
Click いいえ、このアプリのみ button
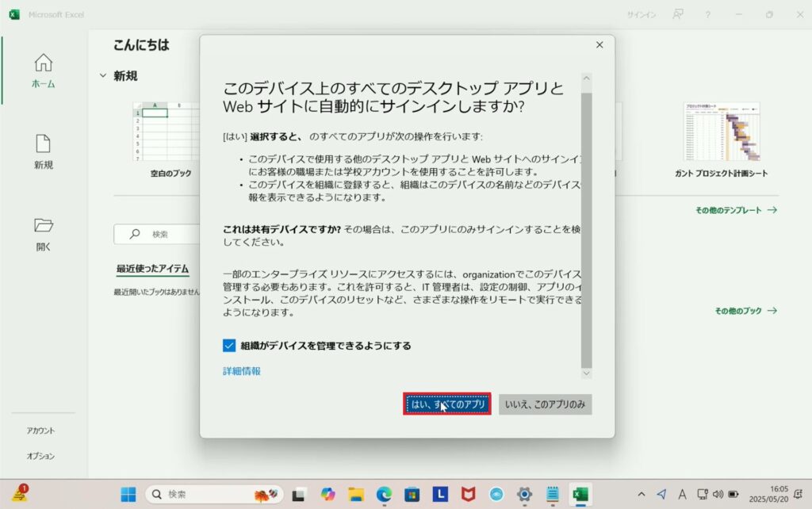tap(546, 404)
